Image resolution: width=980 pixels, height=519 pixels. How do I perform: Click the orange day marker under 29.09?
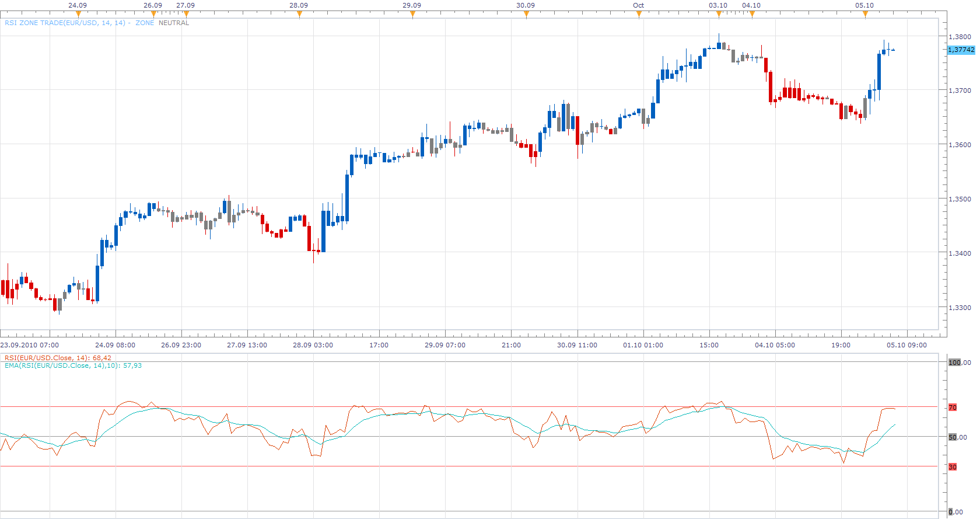[x=412, y=15]
